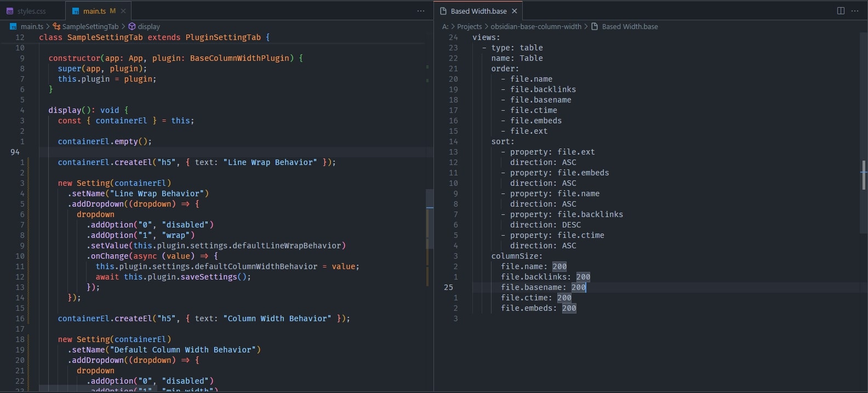This screenshot has height=393, width=868.
Task: Click the name: Table line
Action: coord(517,58)
